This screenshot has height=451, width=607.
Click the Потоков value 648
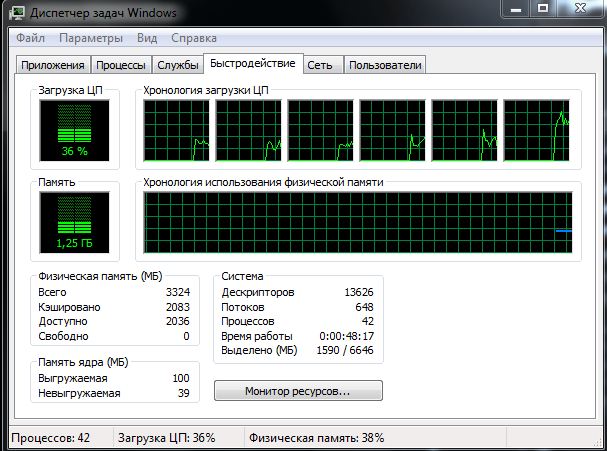[364, 307]
